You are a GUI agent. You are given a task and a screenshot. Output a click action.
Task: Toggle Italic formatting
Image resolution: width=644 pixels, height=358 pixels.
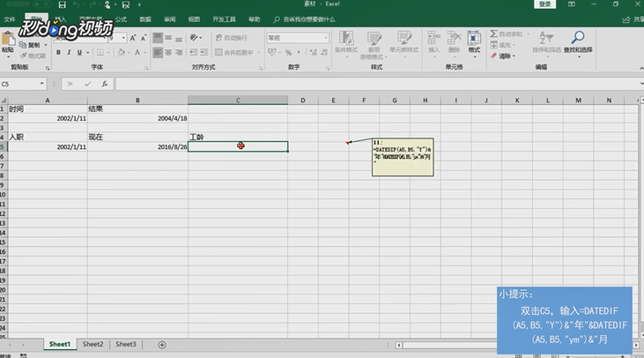pyautogui.click(x=69, y=52)
